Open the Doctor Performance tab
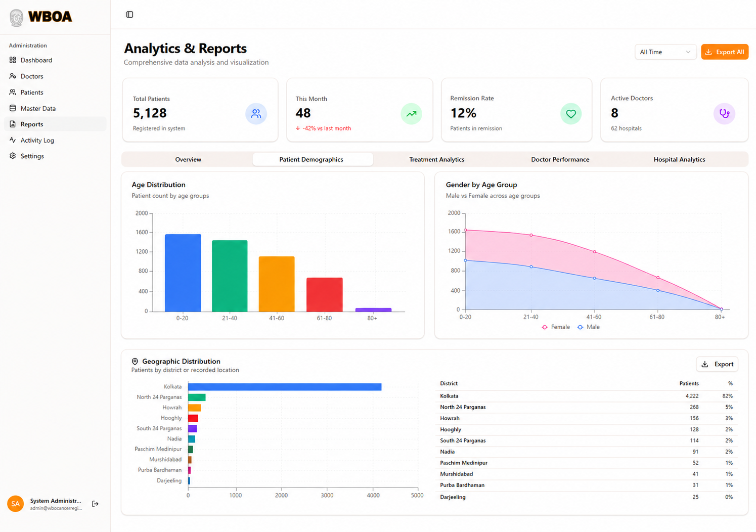This screenshot has width=756, height=532. [x=560, y=159]
